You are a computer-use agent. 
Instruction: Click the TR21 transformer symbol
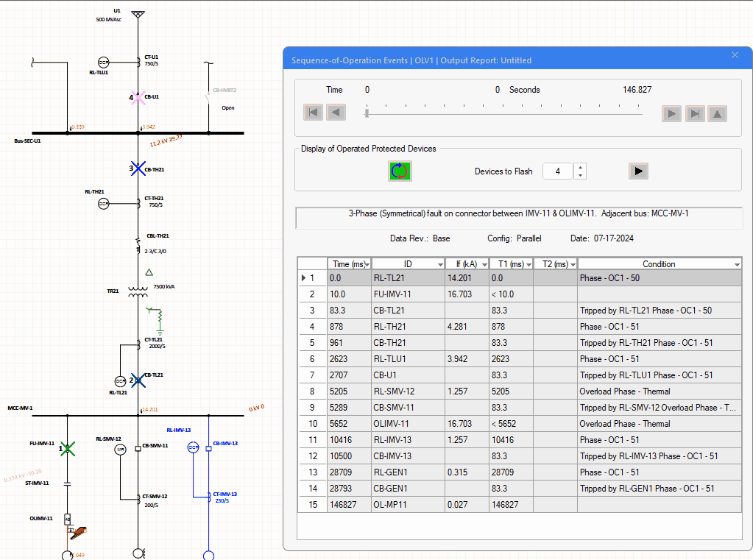138,291
